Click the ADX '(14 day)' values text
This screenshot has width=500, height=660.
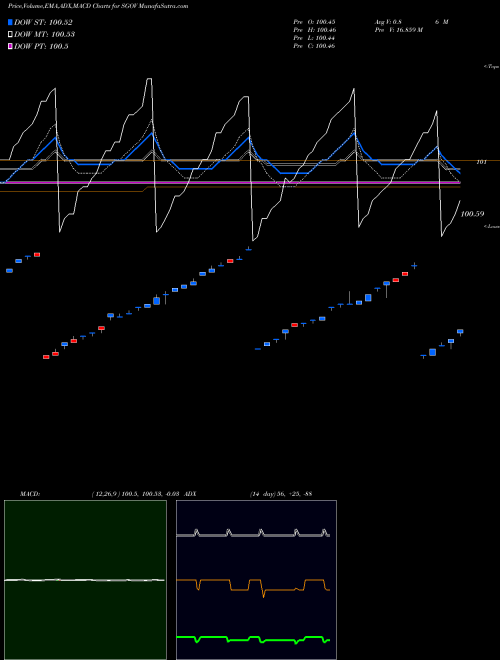(x=281, y=493)
